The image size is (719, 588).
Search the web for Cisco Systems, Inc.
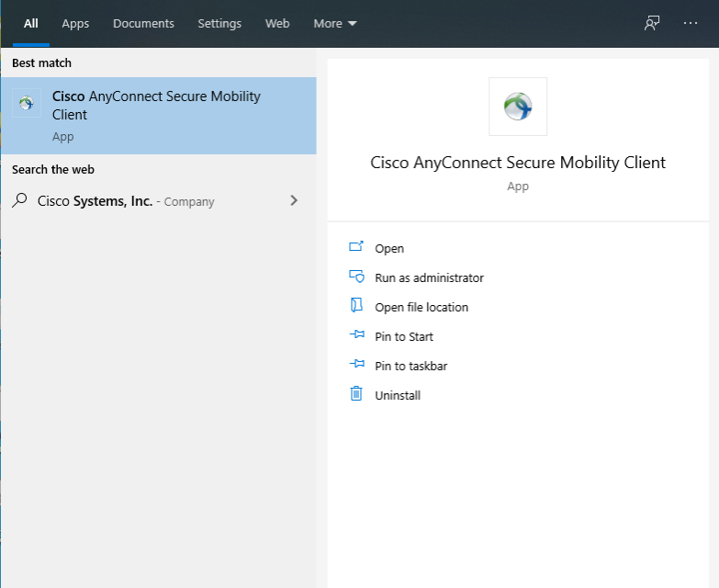pos(126,201)
